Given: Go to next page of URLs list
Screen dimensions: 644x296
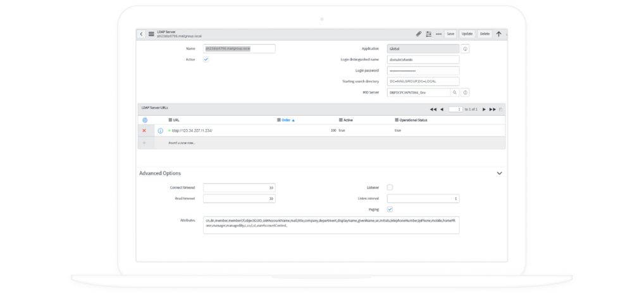Looking at the screenshot, I should pyautogui.click(x=484, y=109).
